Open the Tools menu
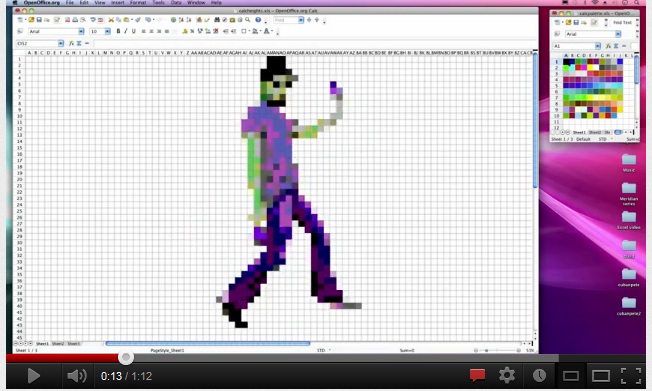 (x=158, y=2)
